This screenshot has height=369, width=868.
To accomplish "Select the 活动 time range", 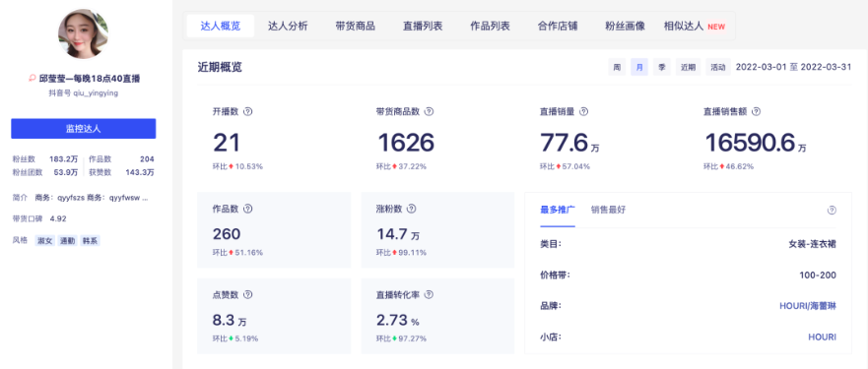I will (718, 67).
